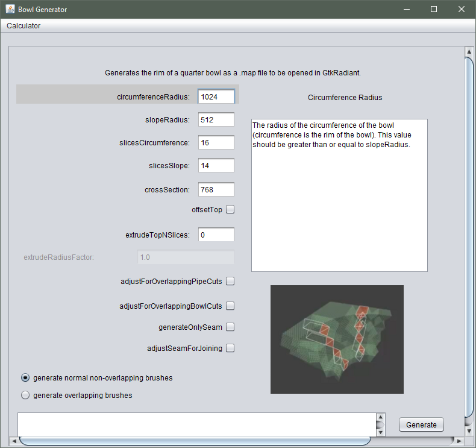Enable the offsetTop checkbox
The image size is (476, 448).
pos(230,210)
